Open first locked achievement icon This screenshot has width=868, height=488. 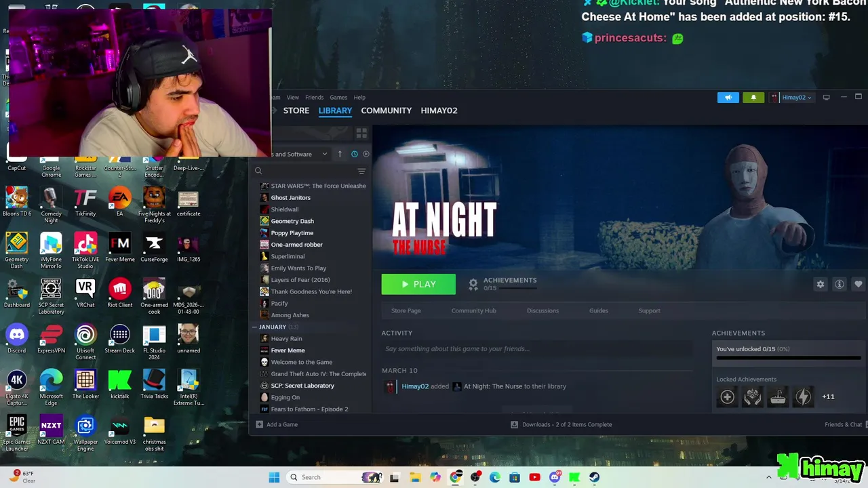pos(727,397)
